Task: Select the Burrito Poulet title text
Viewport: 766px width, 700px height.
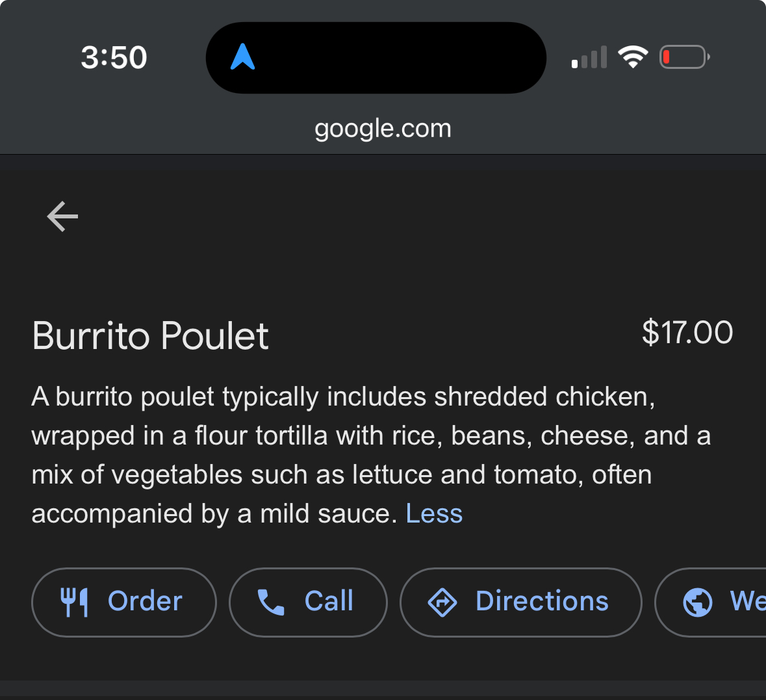Action: pyautogui.click(x=150, y=335)
